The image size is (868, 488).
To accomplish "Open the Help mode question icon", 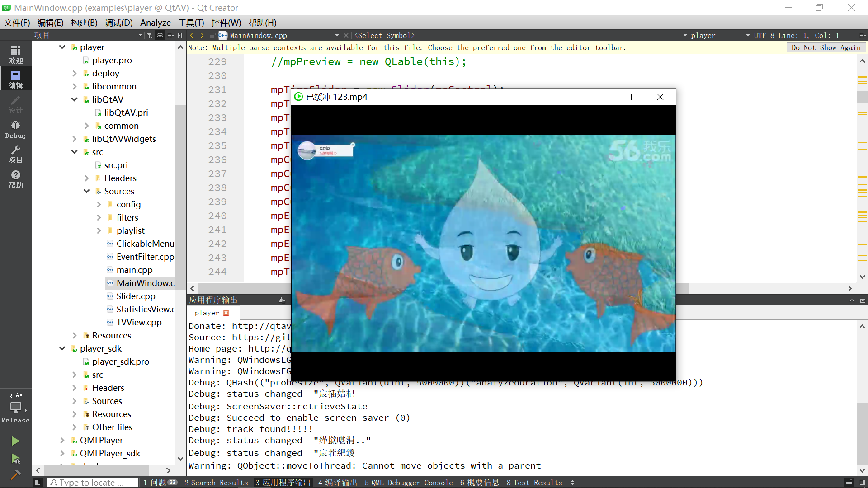I will pyautogui.click(x=15, y=179).
